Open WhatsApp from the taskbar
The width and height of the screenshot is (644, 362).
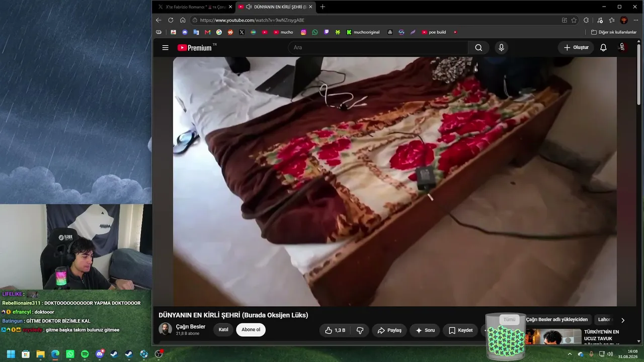[x=70, y=354]
